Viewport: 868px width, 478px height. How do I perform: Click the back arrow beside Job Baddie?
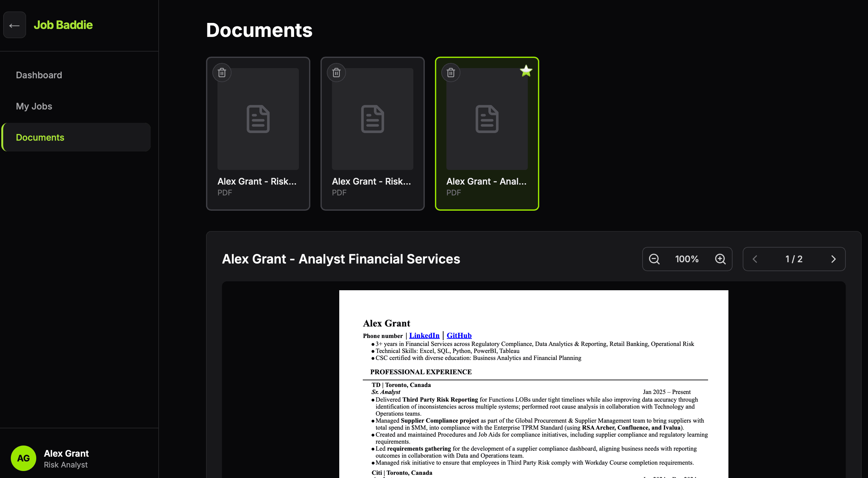pyautogui.click(x=15, y=25)
